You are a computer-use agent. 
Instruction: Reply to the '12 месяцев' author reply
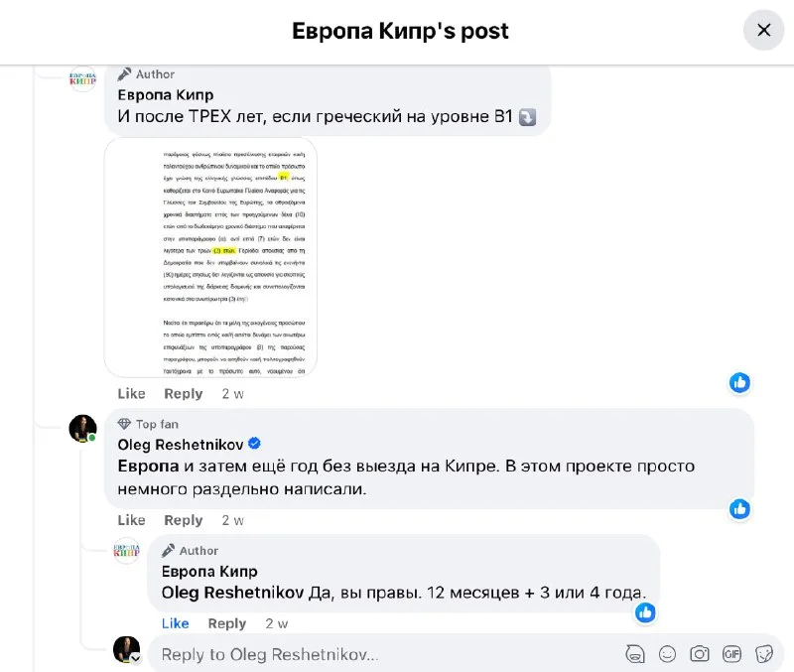point(227,623)
